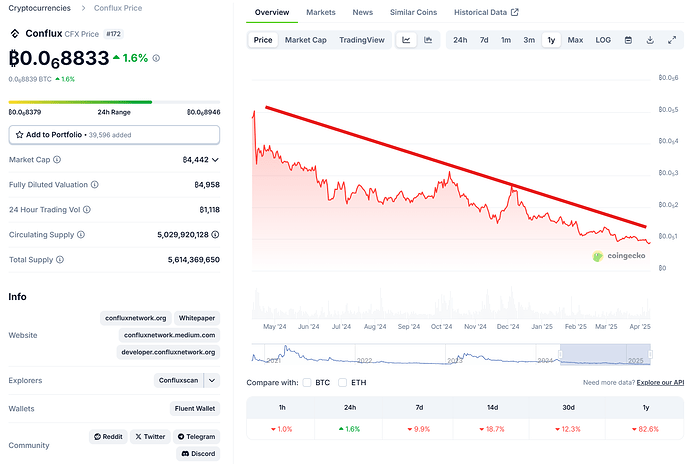Set the chart range to 7d
Screen dimensions: 690x464
click(x=484, y=40)
